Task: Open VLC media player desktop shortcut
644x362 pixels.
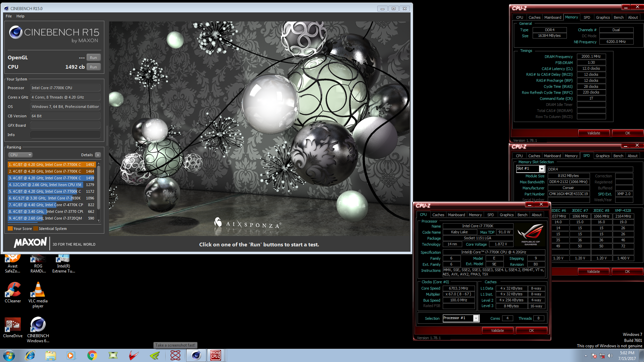Action: (38, 294)
